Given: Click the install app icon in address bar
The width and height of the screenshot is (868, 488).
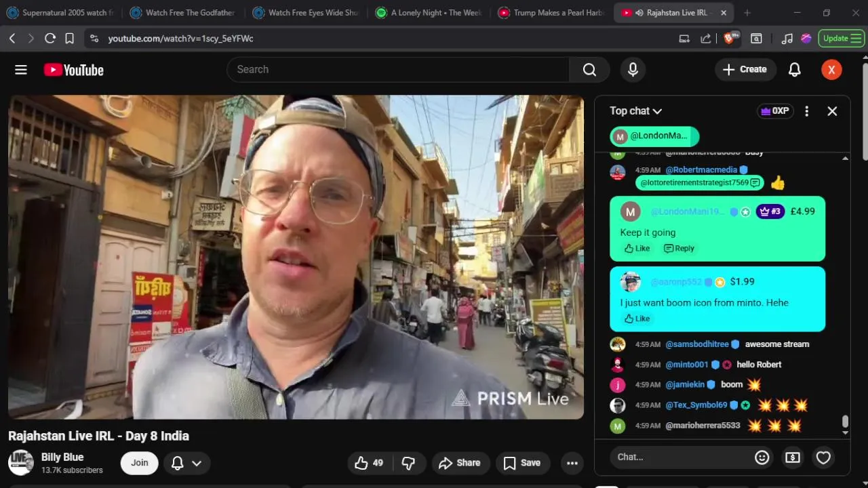Looking at the screenshot, I should click(x=684, y=39).
